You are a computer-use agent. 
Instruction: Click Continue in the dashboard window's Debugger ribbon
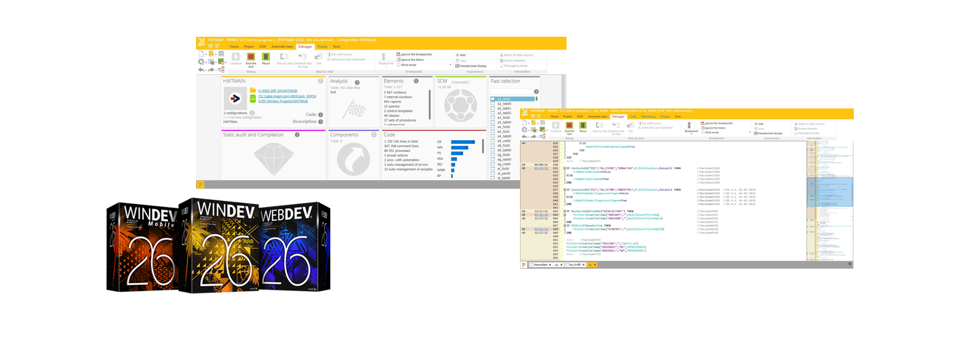[236, 59]
